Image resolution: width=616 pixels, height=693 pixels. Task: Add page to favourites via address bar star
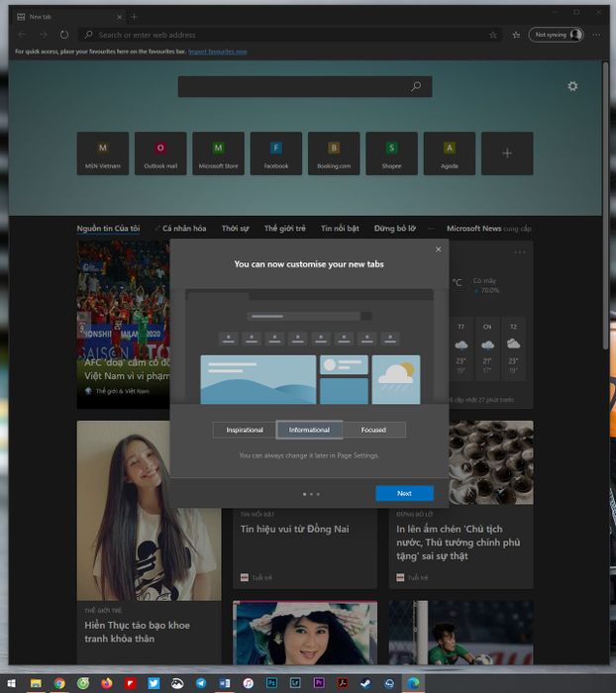coord(492,35)
